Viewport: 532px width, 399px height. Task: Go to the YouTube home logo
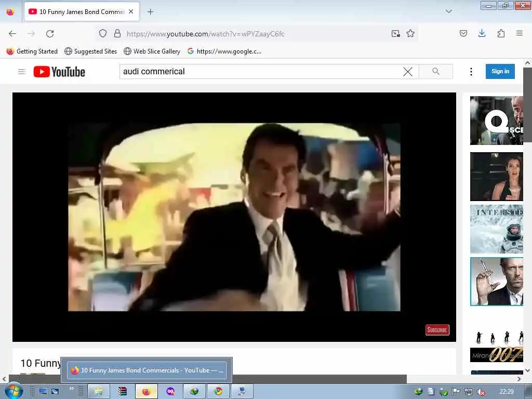click(59, 72)
